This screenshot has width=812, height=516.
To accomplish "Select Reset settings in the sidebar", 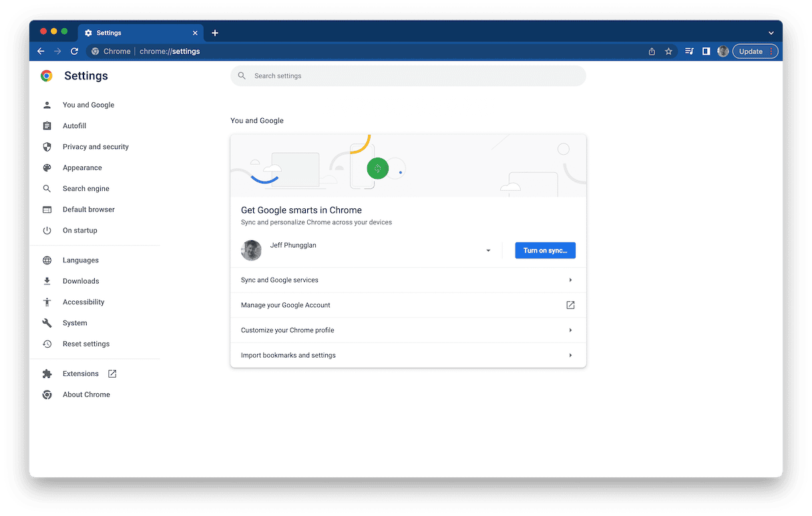I will click(x=86, y=344).
